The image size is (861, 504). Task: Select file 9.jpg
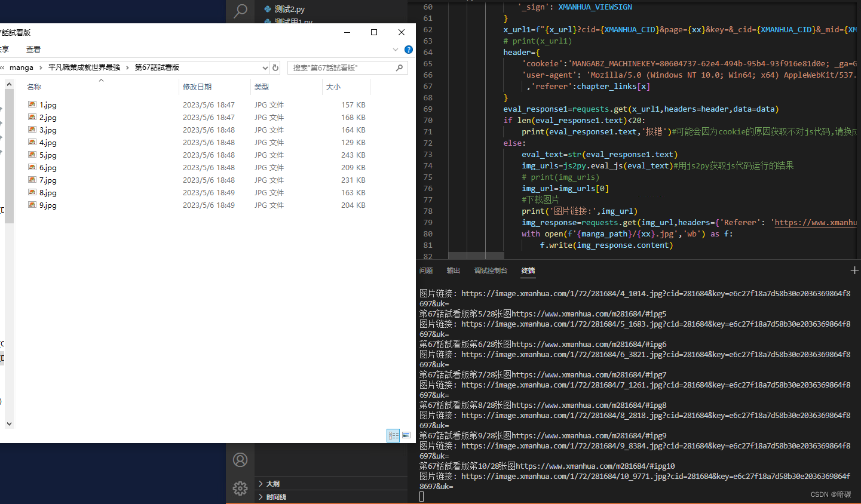click(48, 205)
